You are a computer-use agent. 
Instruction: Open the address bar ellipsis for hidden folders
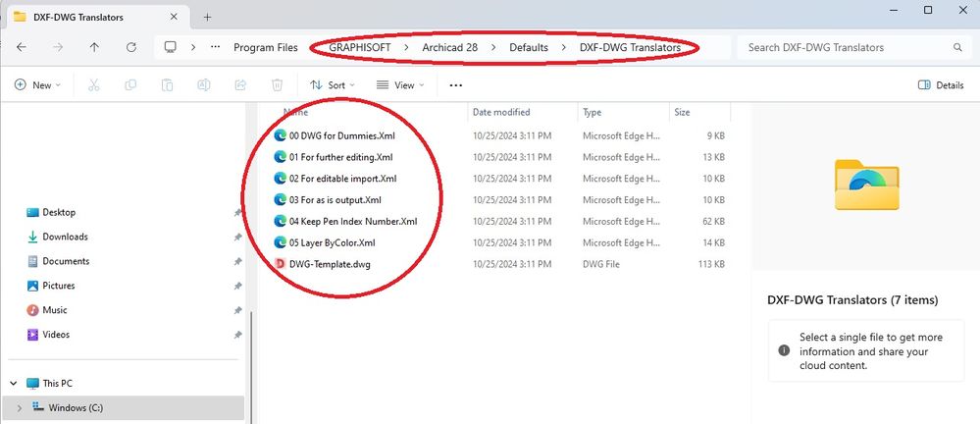[x=215, y=47]
